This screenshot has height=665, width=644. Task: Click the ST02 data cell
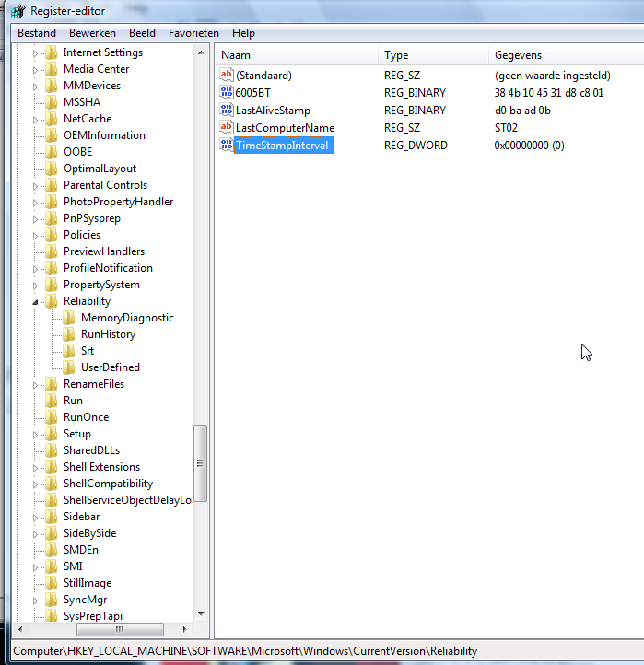tap(506, 128)
